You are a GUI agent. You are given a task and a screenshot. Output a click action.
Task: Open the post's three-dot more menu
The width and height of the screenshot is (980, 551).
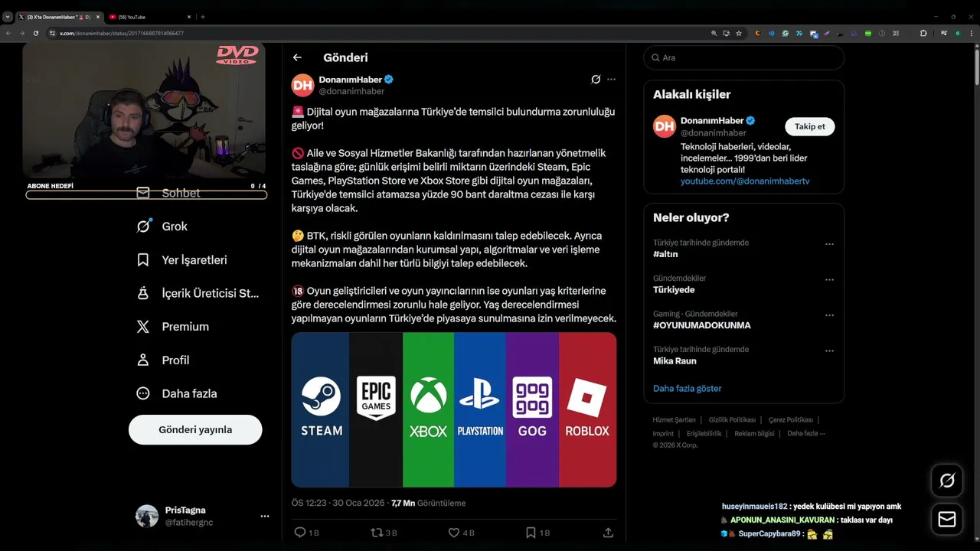pos(611,80)
